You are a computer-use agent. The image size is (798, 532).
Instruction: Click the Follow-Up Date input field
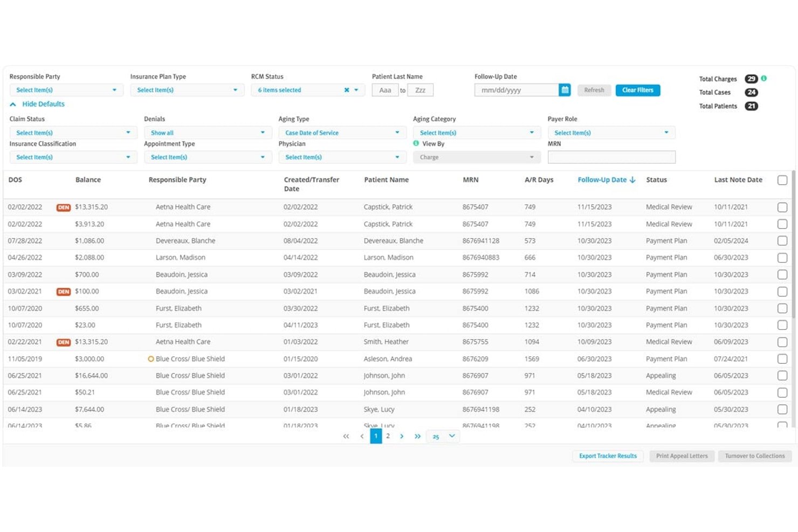[517, 90]
